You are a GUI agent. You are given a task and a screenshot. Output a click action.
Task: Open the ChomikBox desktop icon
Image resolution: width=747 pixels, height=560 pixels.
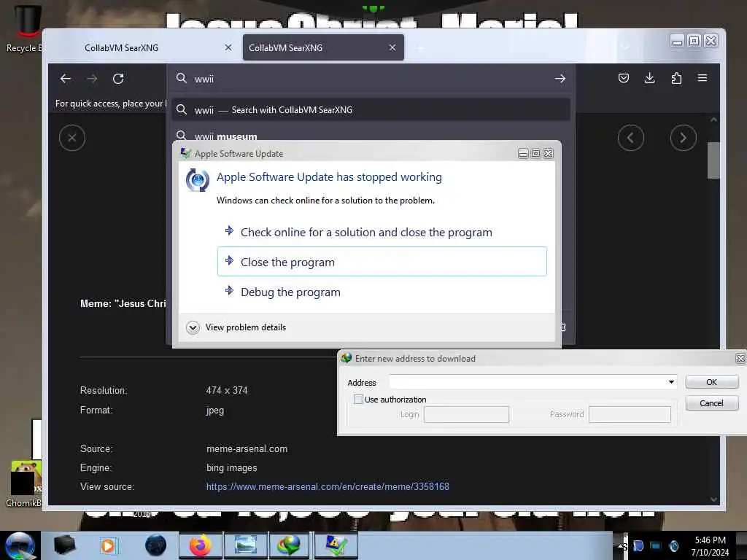pos(25,484)
